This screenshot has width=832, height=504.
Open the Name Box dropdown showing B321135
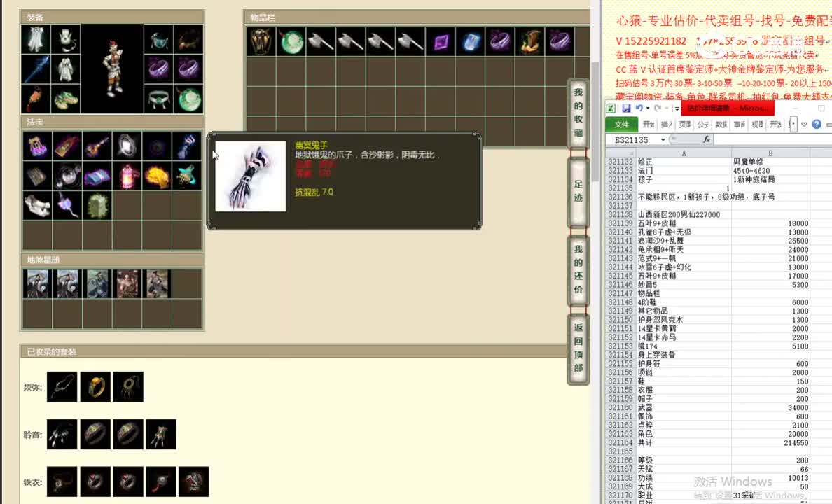click(663, 139)
